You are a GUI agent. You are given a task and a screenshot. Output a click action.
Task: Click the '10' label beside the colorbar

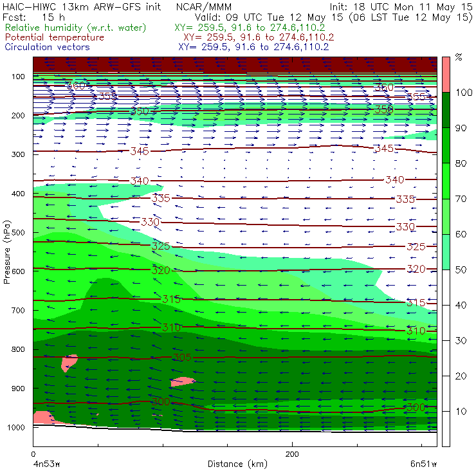[x=461, y=412]
